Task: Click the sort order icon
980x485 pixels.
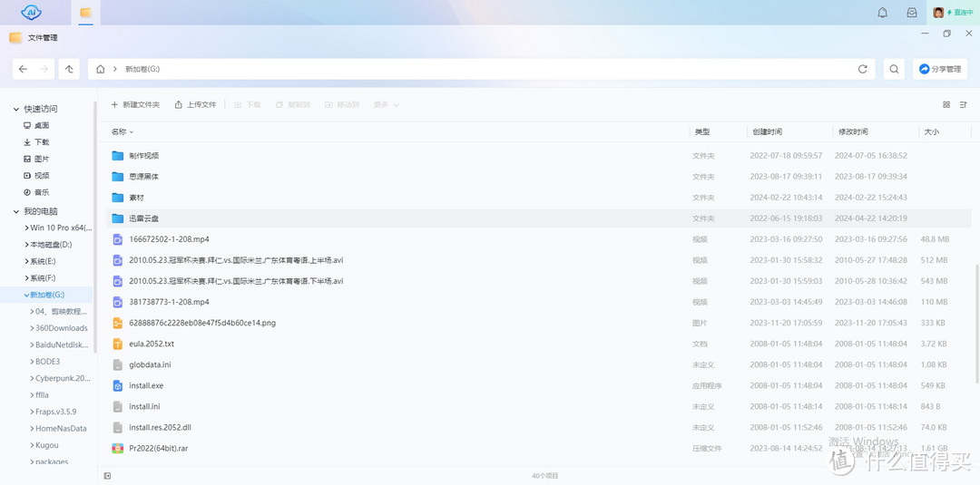Action: click(964, 105)
